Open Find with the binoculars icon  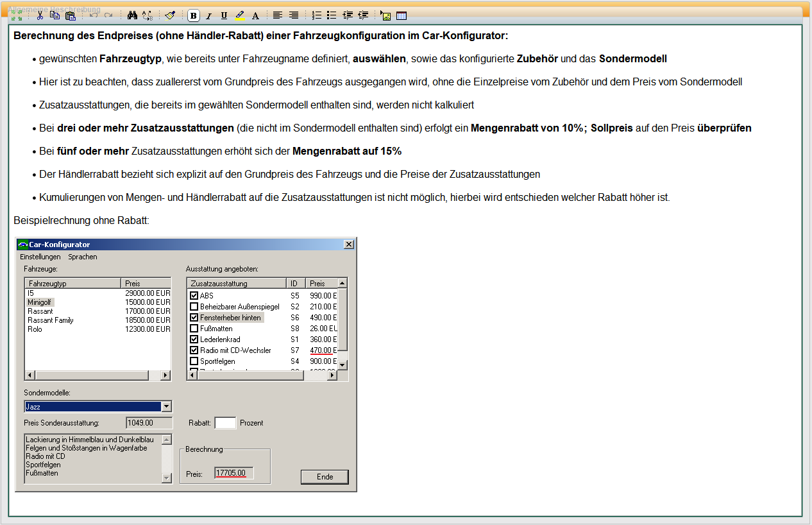[132, 15]
